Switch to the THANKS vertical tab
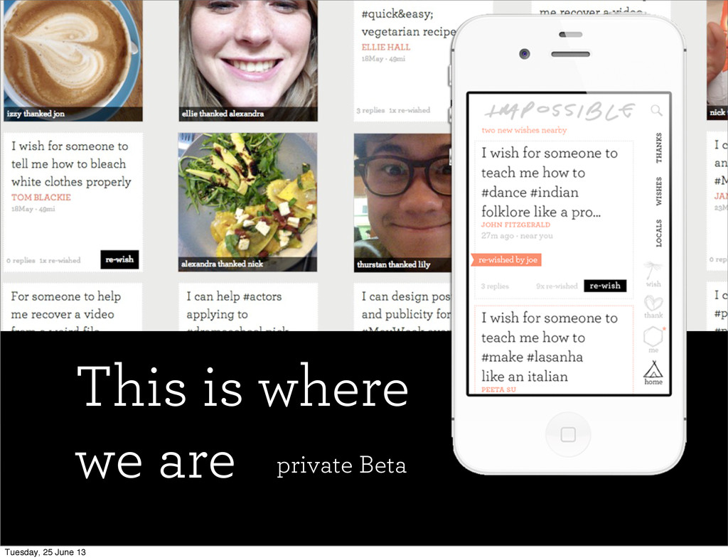Viewport: 728px width, 560px height. click(x=658, y=148)
